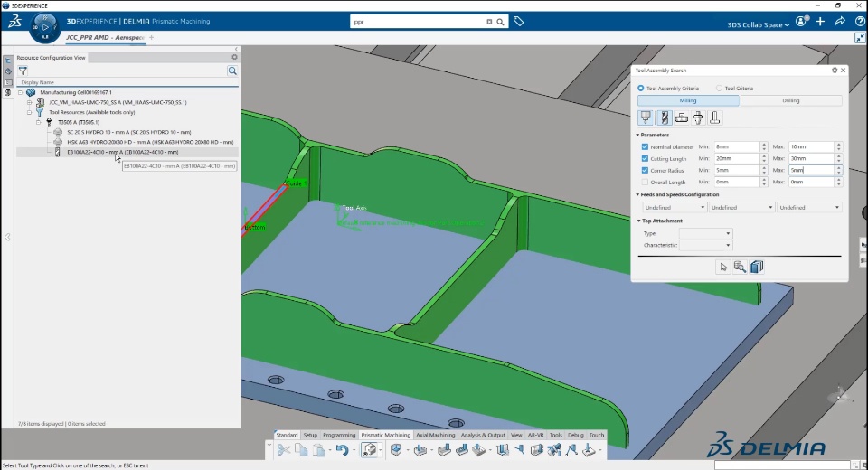Click the plus Add icon in top bar
868x470 pixels.
pyautogui.click(x=820, y=22)
